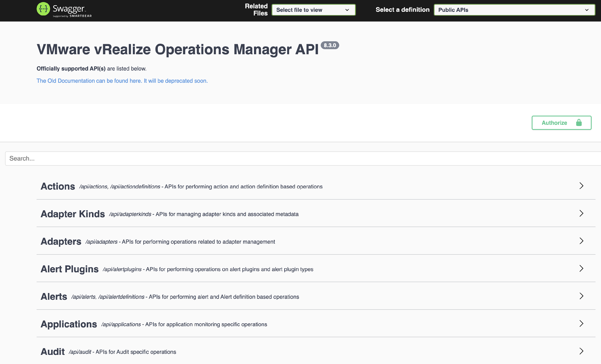
Task: Click the Supported by SMARTBEAR text
Action: pyautogui.click(x=72, y=16)
